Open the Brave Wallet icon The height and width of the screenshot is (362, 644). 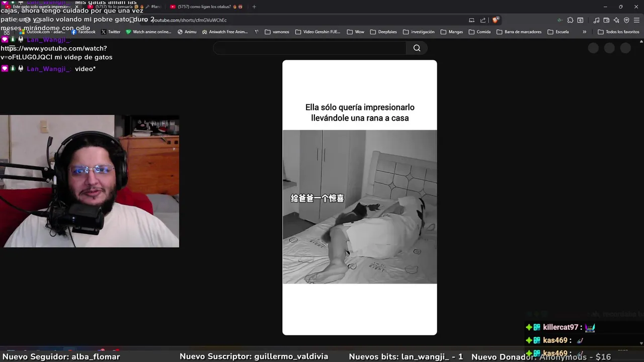606,20
